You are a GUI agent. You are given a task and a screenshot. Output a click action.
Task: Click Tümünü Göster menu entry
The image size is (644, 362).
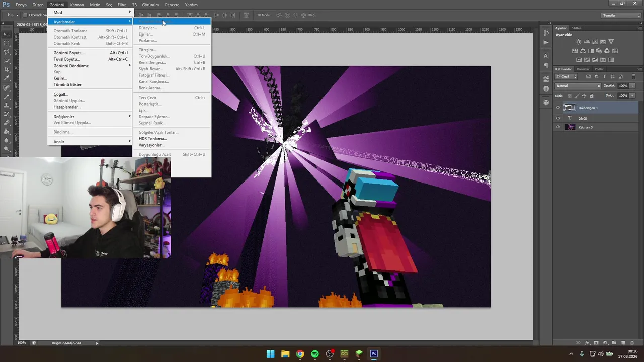pos(90,85)
